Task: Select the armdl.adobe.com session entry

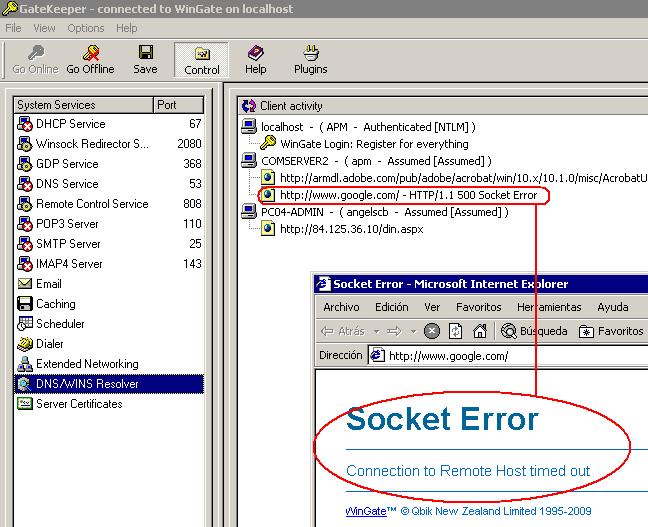Action: click(454, 178)
